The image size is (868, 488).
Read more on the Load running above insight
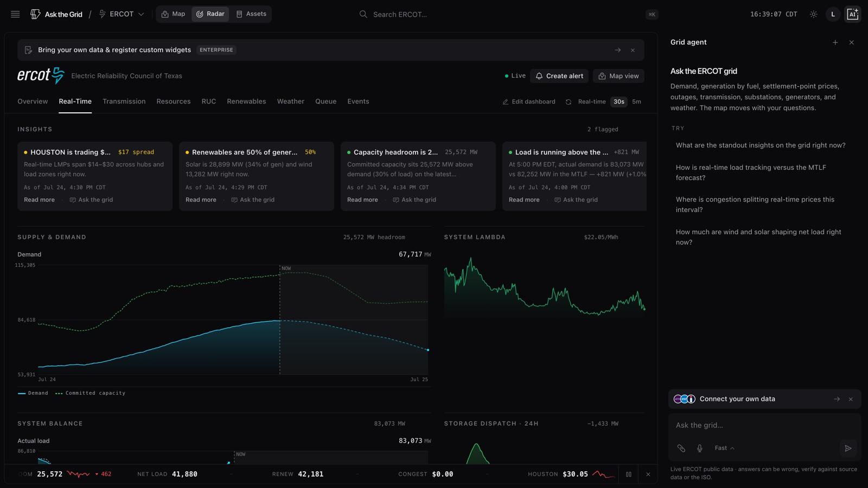[x=524, y=200]
